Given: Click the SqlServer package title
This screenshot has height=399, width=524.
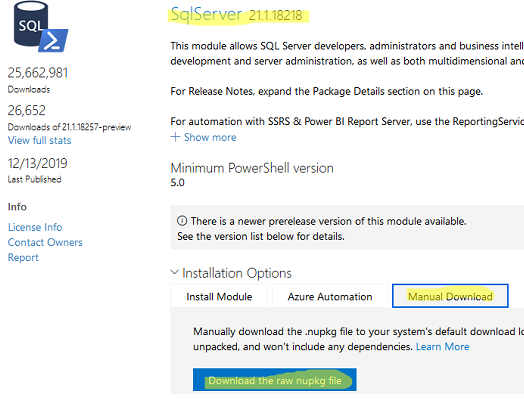Looking at the screenshot, I should (206, 14).
